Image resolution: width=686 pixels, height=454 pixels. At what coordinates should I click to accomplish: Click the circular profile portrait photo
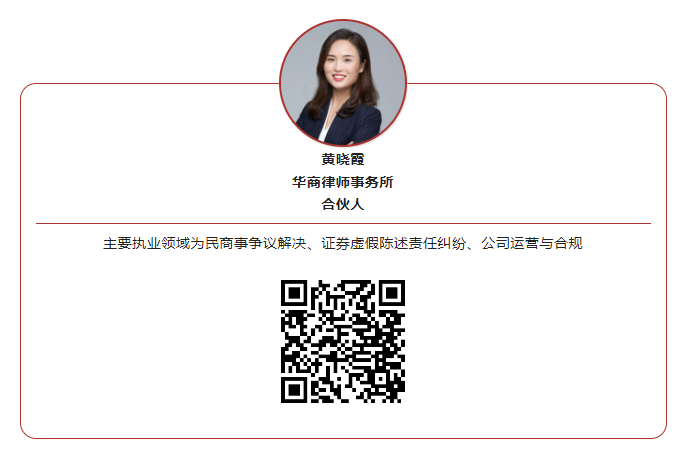(343, 83)
